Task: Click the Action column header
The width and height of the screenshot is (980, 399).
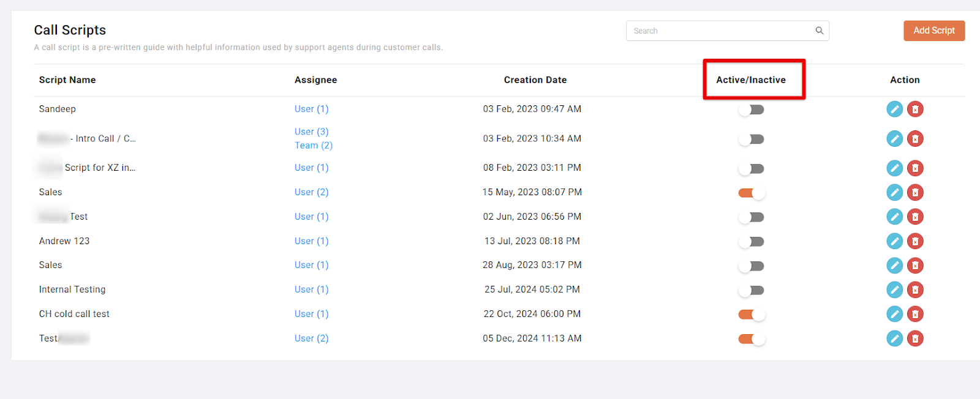Action: click(905, 80)
